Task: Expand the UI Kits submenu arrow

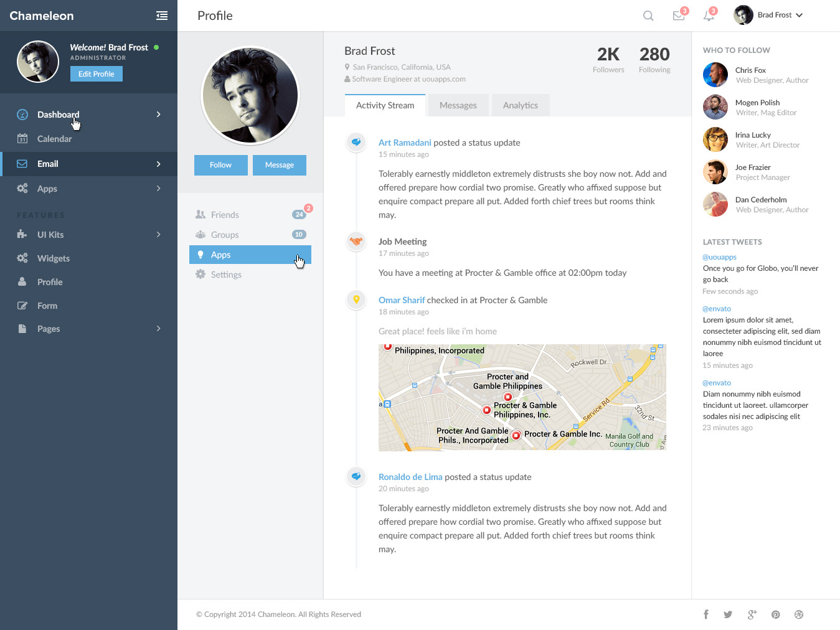Action: coord(159,235)
